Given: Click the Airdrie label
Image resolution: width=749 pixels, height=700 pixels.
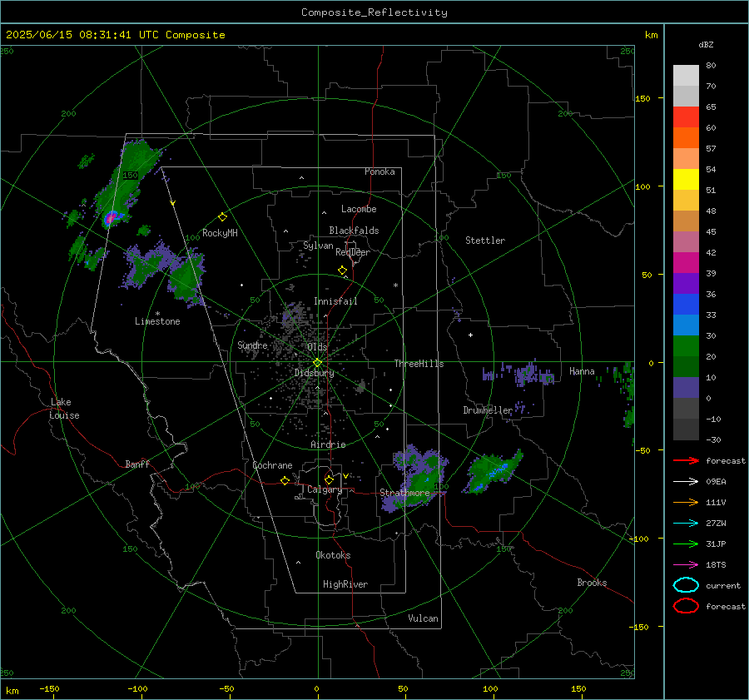Looking at the screenshot, I should tap(328, 444).
